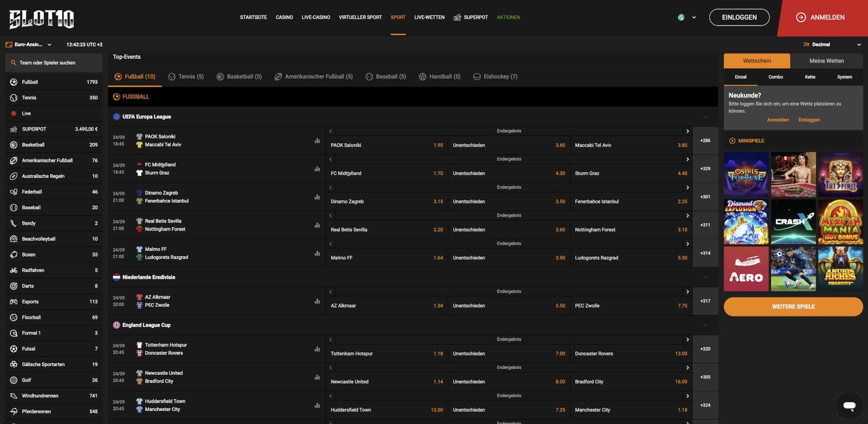The height and width of the screenshot is (424, 868).
Task: Open Mexican Mania Hot Bonus game
Action: (x=841, y=221)
